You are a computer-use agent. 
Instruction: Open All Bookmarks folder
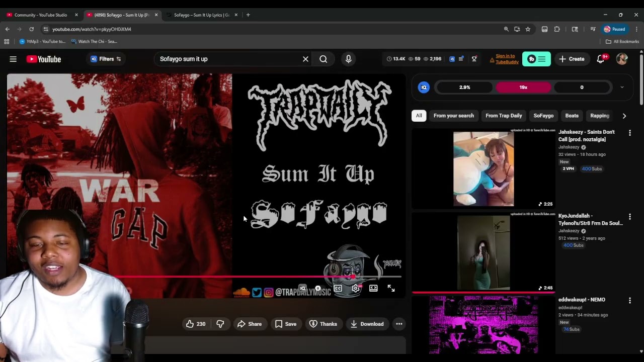coord(622,42)
